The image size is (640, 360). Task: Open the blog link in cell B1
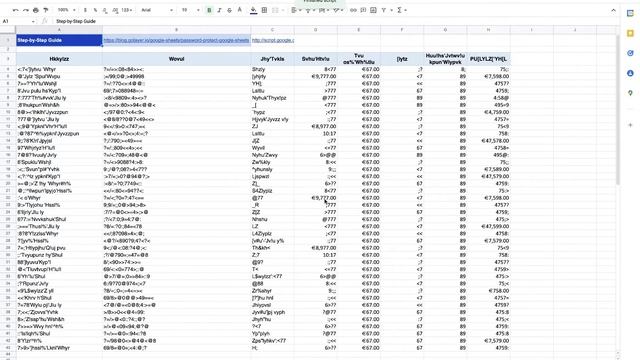pyautogui.click(x=176, y=40)
